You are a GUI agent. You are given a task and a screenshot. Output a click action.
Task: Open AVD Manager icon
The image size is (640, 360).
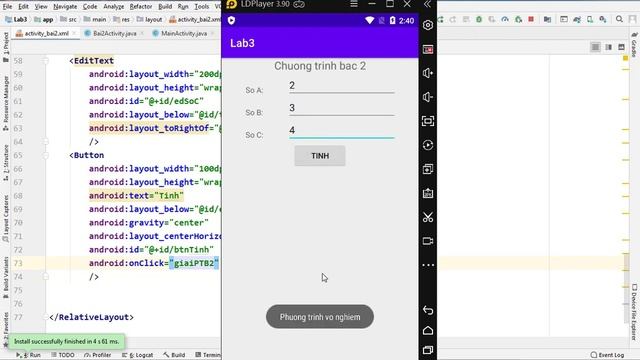point(590,19)
